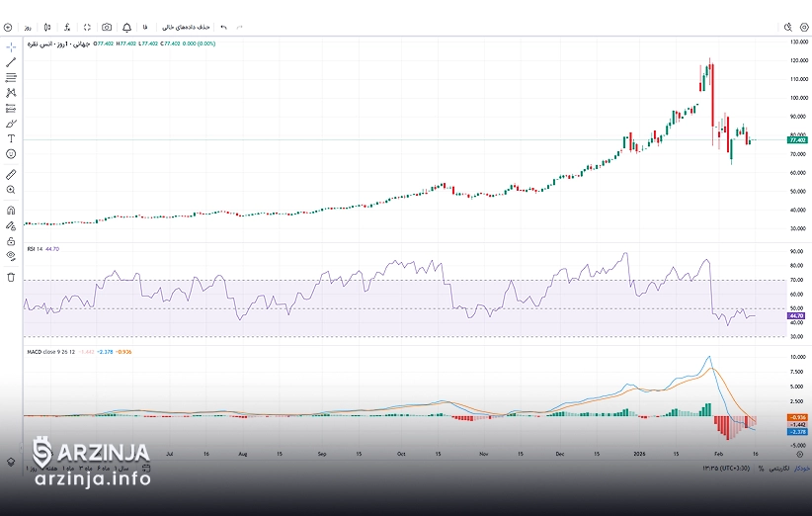
Task: Delete drawings using the trash icon
Action: click(11, 278)
